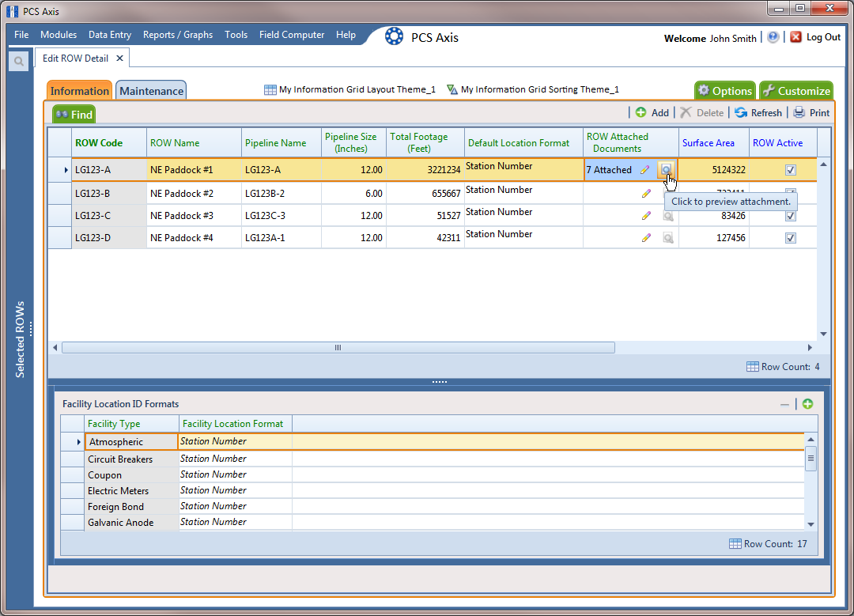This screenshot has width=854, height=616.
Task: Edit attachments pencil for LG123-C row
Action: click(x=646, y=216)
